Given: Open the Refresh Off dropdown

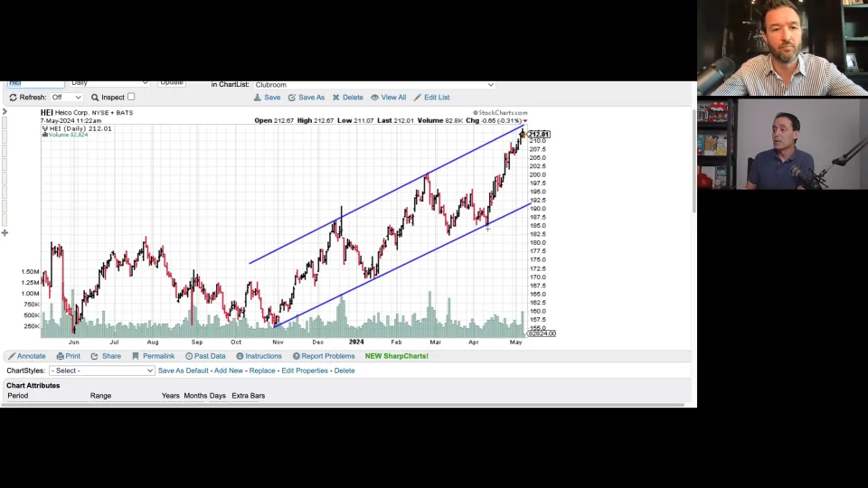Looking at the screenshot, I should tap(66, 98).
